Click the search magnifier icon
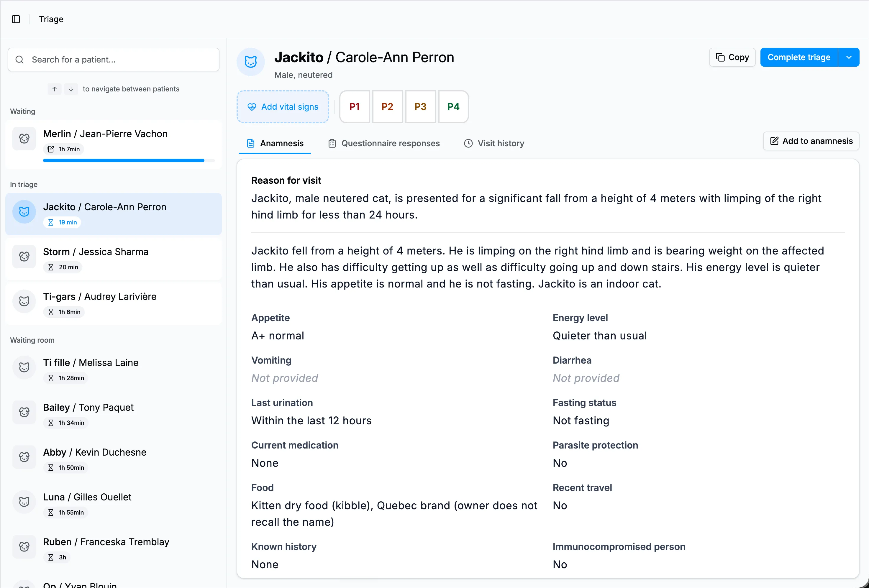The height and width of the screenshot is (588, 869). 19,60
